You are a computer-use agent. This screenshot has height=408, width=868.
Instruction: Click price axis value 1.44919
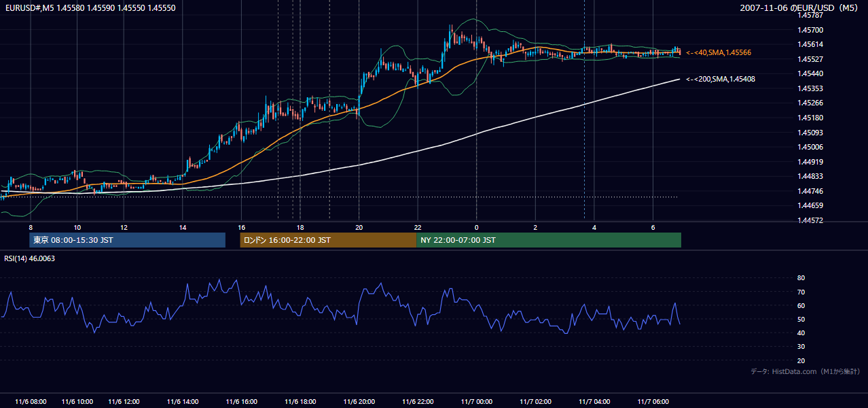(810, 161)
